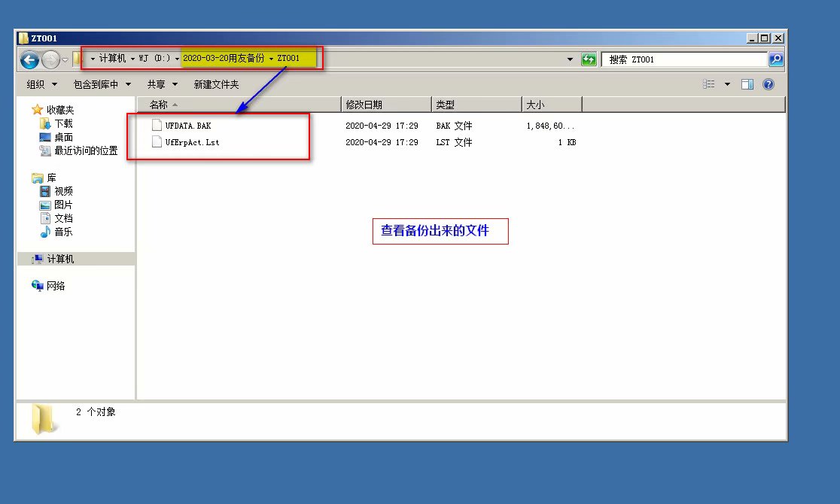840x504 pixels.
Task: Open the help question mark icon
Action: click(x=768, y=85)
